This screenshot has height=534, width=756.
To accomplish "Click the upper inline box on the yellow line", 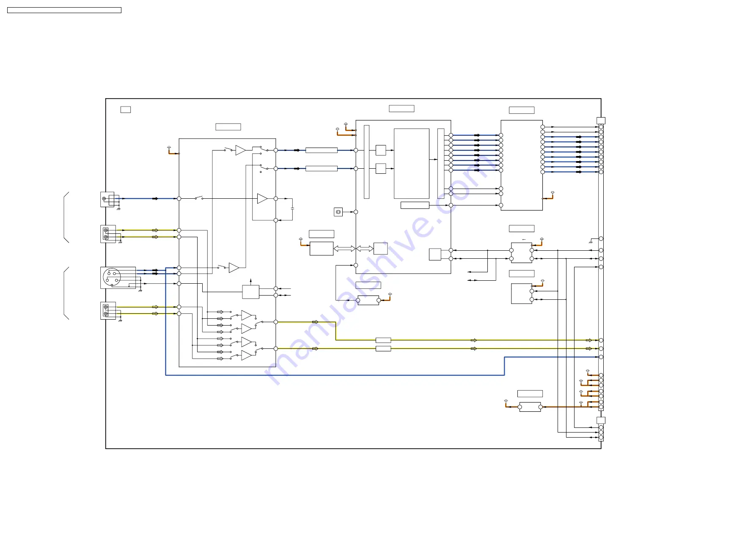I will [383, 340].
